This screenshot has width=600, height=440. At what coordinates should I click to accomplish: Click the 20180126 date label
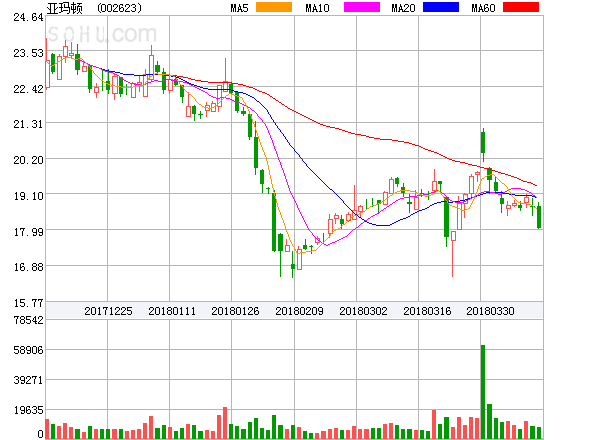click(235, 311)
